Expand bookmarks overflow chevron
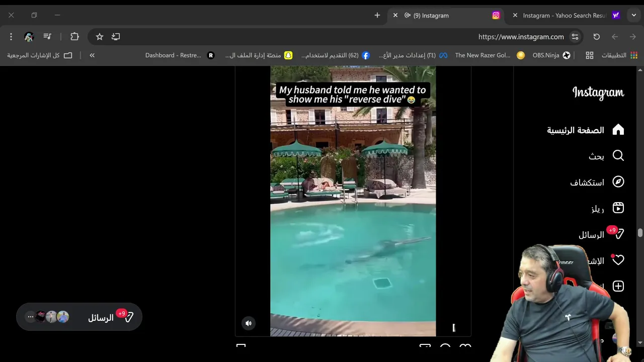 click(92, 55)
